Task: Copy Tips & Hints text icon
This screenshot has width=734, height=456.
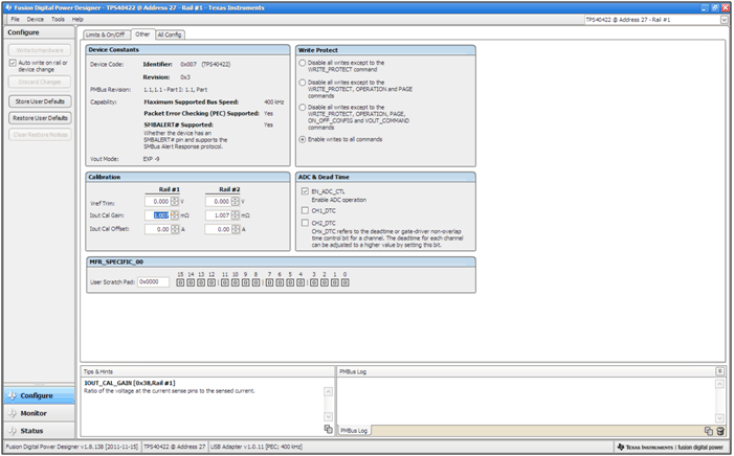Action: coord(328,429)
